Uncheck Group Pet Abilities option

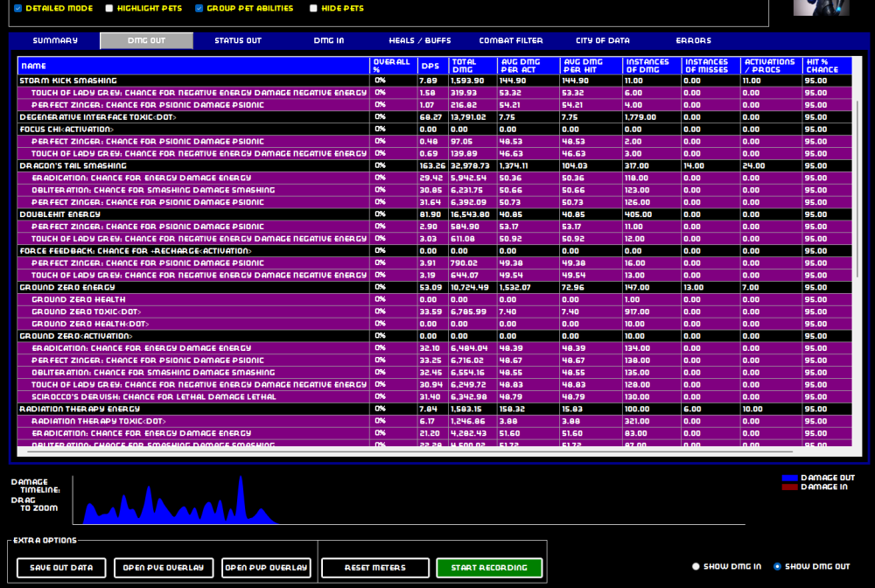click(x=199, y=9)
